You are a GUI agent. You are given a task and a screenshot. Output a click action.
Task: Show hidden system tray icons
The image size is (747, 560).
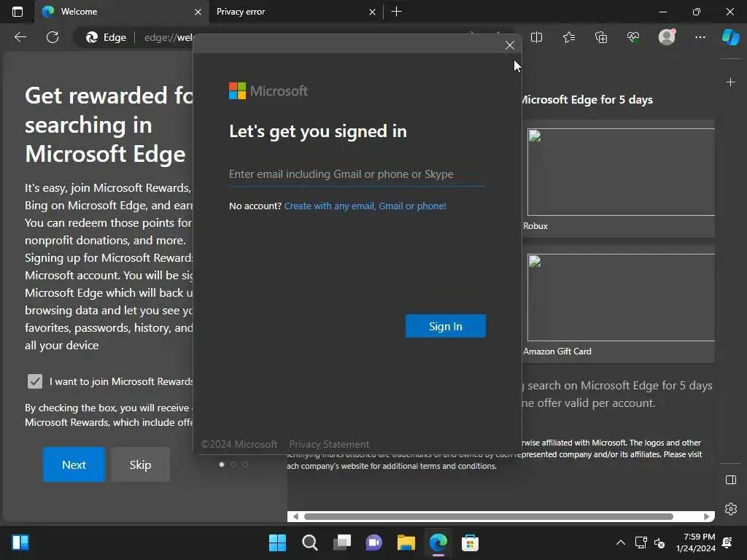[620, 542]
